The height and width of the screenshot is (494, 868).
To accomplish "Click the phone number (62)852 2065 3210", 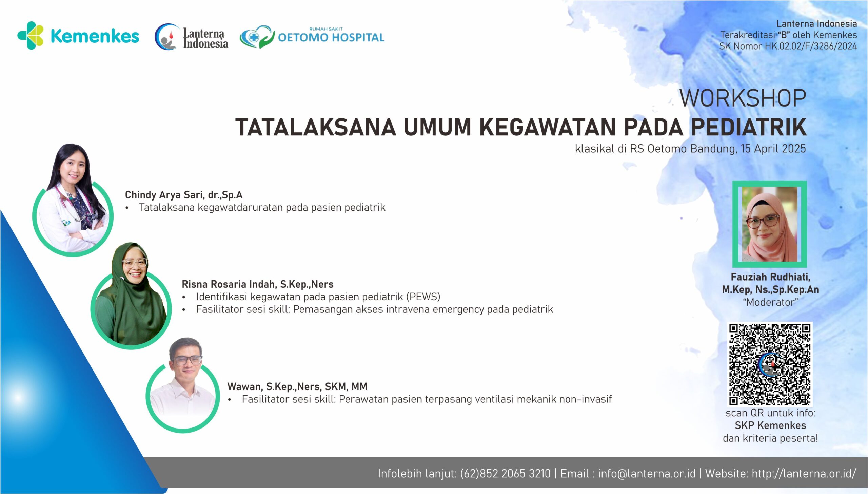I will (x=505, y=473).
